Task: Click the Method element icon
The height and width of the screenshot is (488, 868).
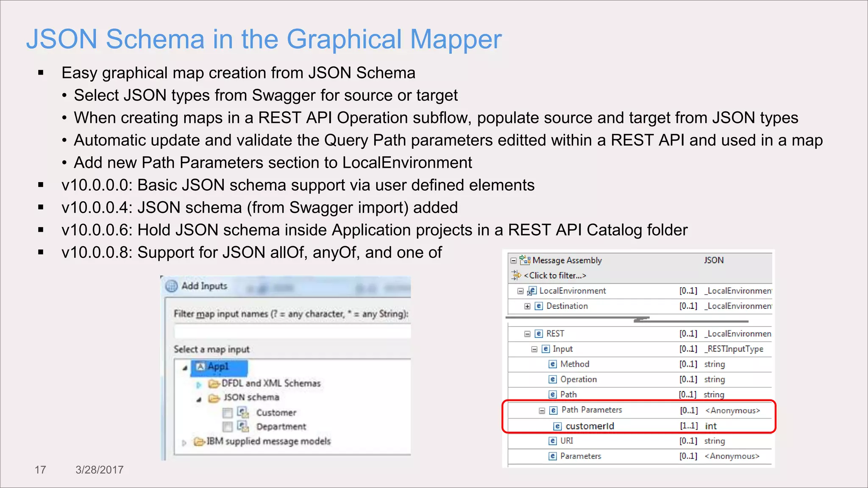Action: pyautogui.click(x=553, y=364)
